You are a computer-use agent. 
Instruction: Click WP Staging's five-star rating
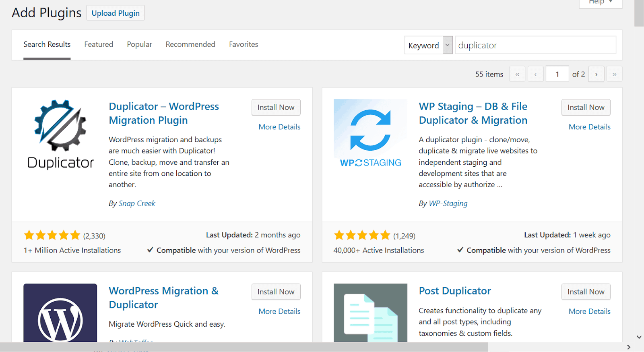pyautogui.click(x=362, y=235)
